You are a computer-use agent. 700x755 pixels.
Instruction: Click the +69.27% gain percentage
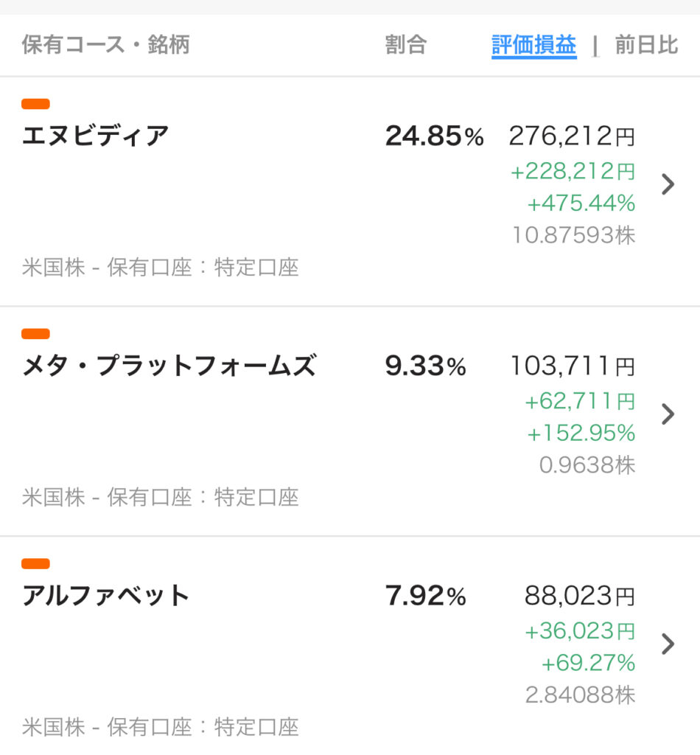coord(588,663)
